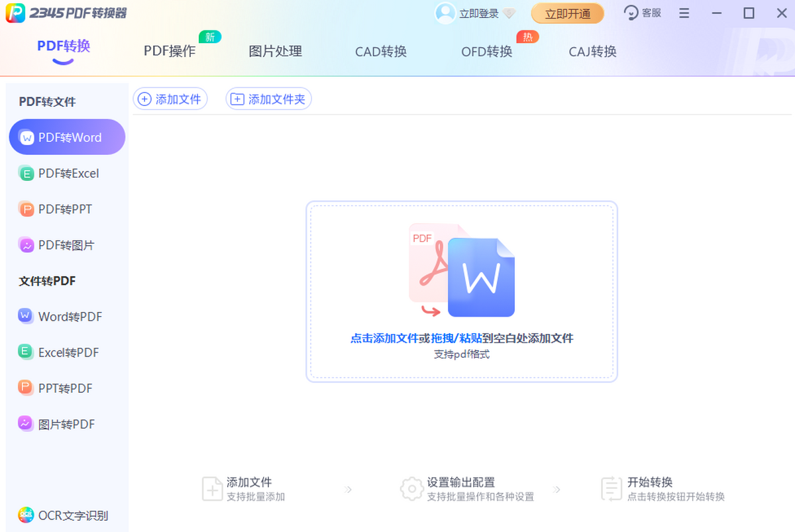Close the converter window
This screenshot has width=795, height=532.
click(x=780, y=13)
